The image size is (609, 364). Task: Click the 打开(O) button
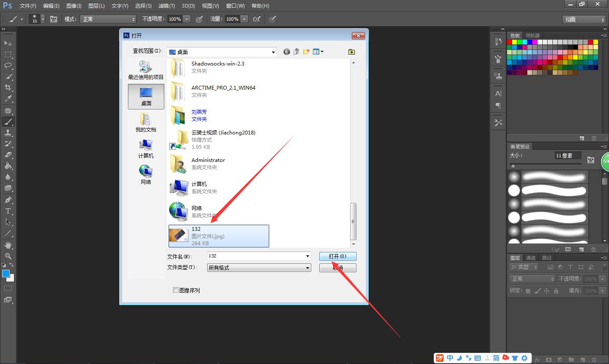(x=337, y=256)
